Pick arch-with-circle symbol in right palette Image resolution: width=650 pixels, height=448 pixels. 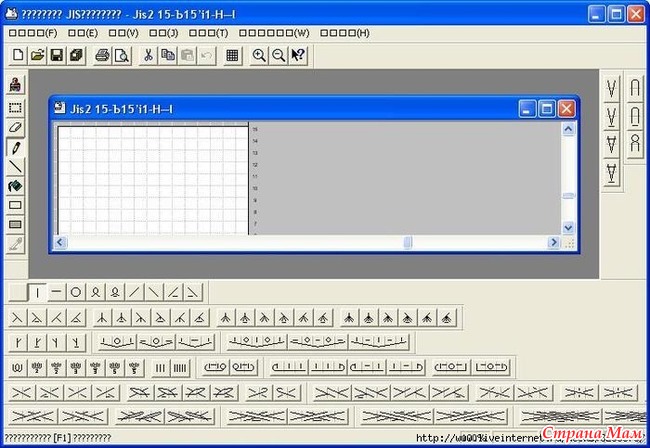coord(635,145)
